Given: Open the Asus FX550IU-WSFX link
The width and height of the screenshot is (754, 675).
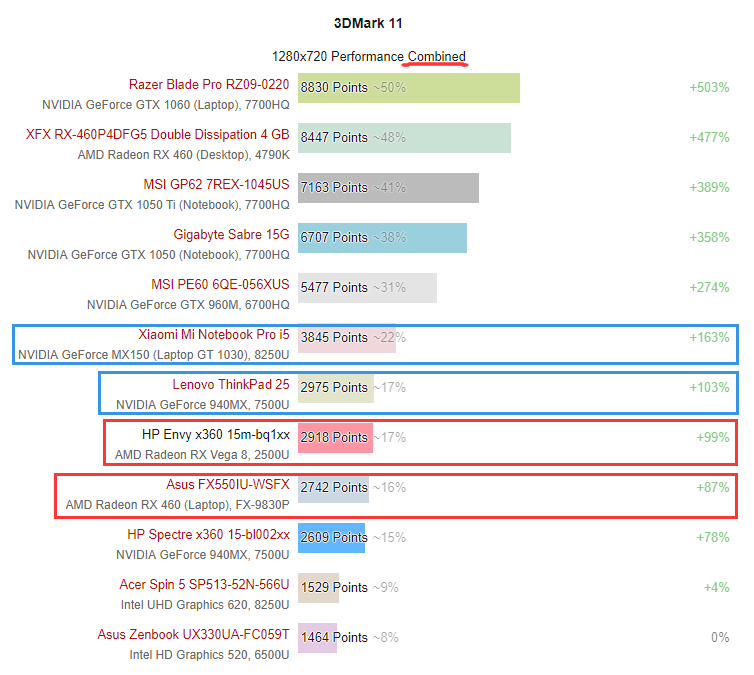Looking at the screenshot, I should click(228, 485).
